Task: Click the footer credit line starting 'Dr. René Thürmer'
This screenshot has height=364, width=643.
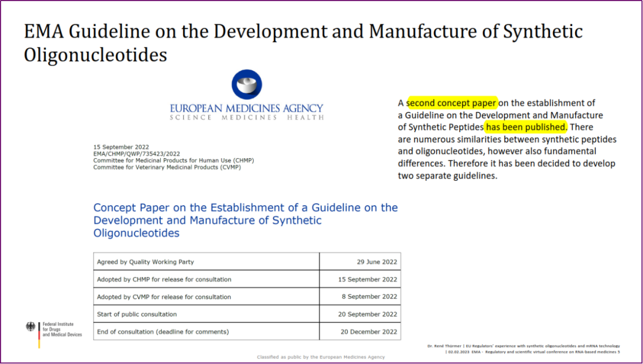Action: pos(524,346)
